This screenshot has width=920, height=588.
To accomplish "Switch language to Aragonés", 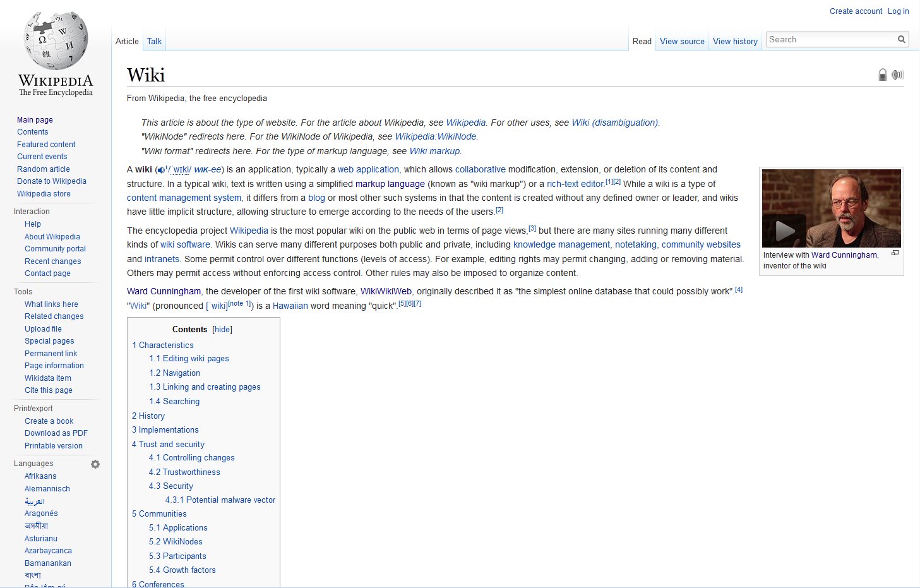I will (41, 513).
